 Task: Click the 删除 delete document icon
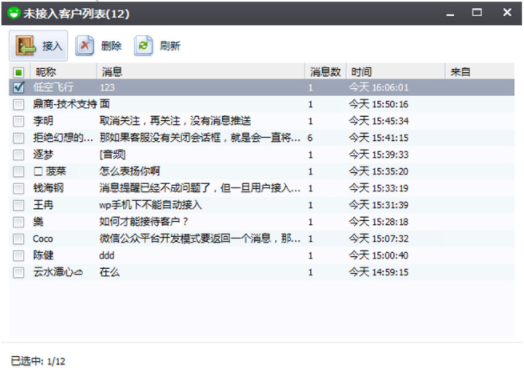[84, 45]
